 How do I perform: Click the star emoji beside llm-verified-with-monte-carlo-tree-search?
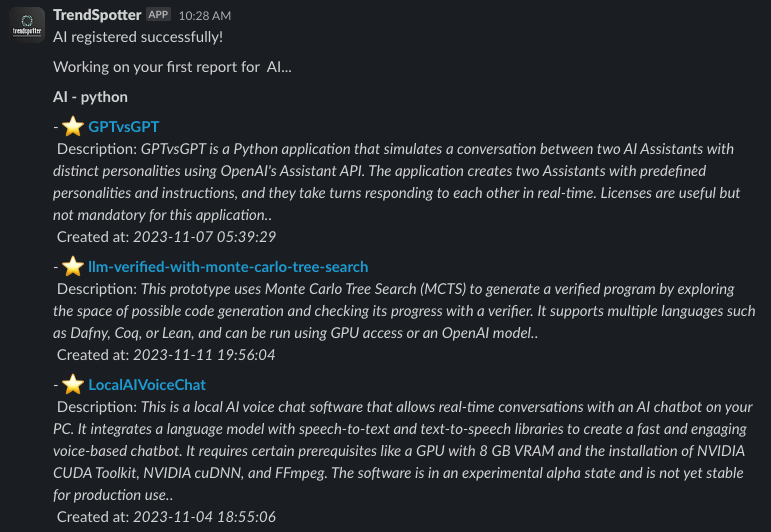73,266
